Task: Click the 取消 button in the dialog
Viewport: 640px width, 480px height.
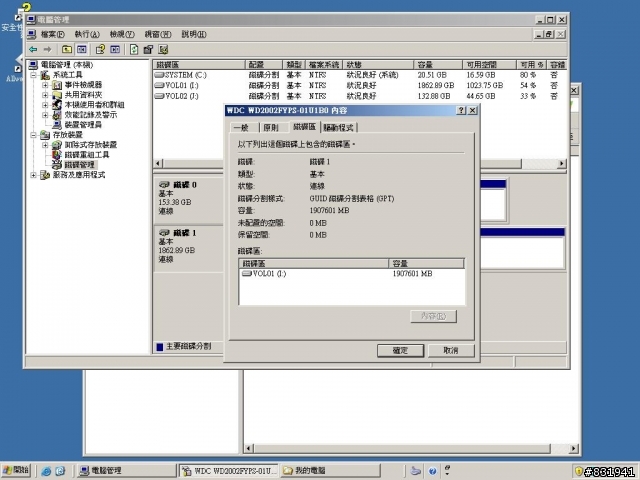Action: click(x=451, y=350)
